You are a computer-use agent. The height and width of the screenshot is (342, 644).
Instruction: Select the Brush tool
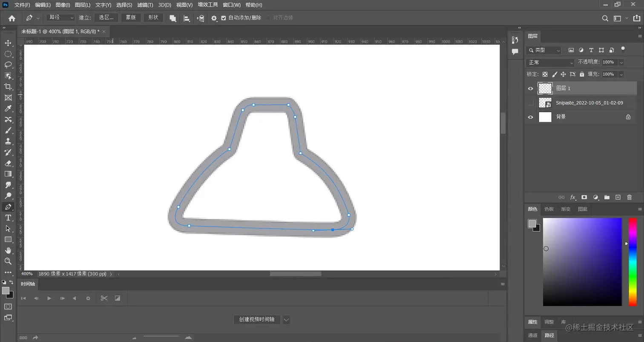tap(9, 130)
